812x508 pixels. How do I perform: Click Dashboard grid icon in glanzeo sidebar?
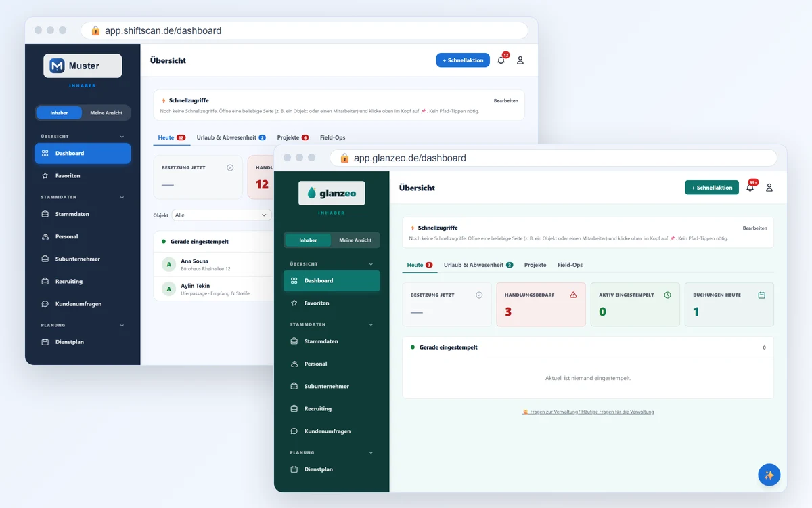click(294, 280)
